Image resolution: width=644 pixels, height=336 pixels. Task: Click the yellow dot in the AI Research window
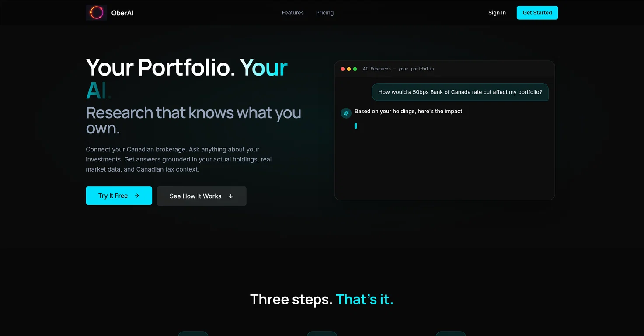click(349, 69)
